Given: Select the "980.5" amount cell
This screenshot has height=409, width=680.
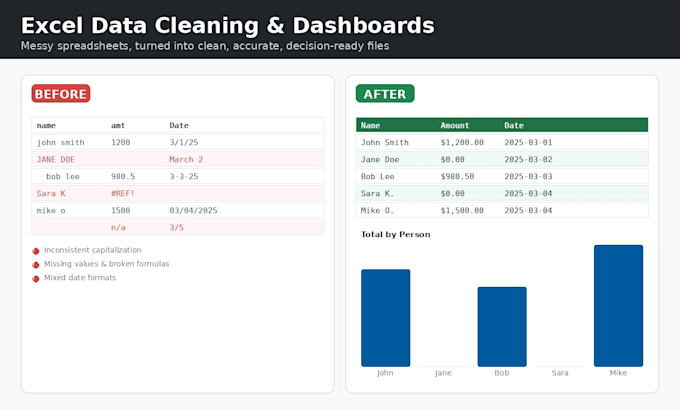Looking at the screenshot, I should point(123,177).
